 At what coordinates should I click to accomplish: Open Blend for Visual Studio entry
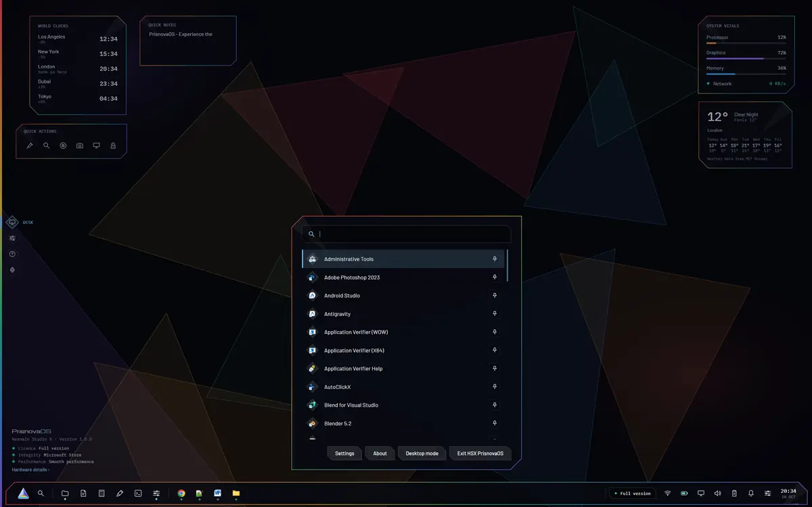pos(403,405)
